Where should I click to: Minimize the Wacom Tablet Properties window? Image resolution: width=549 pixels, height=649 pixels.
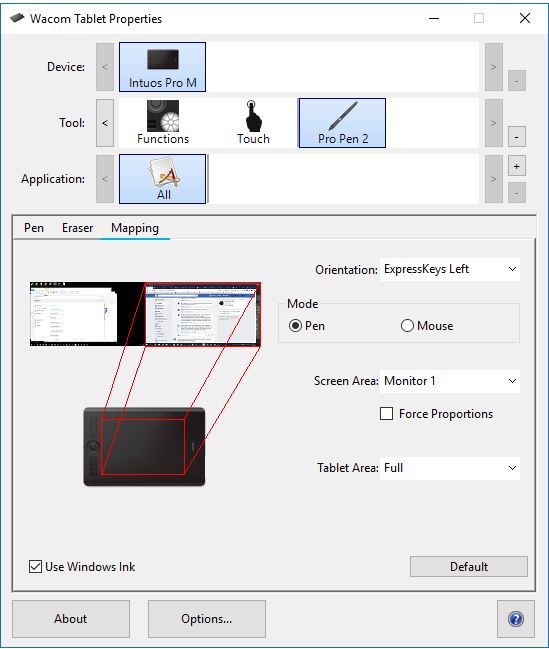[x=434, y=18]
